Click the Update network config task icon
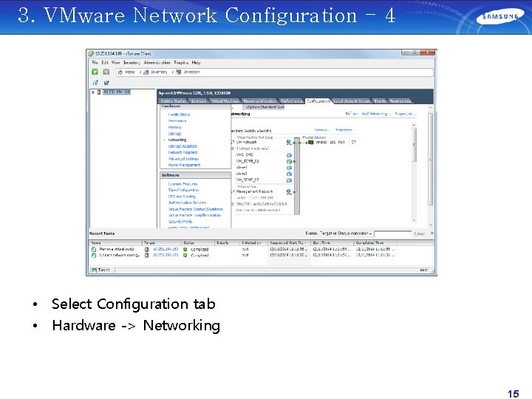Viewport: 532px width, 399px height. point(94,255)
